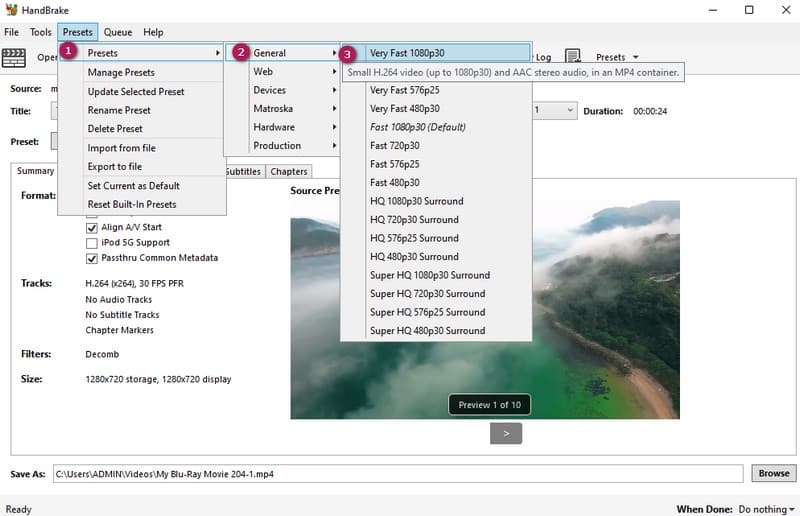
Task: Select Fast 1080p30 (Default) preset
Action: [436, 127]
